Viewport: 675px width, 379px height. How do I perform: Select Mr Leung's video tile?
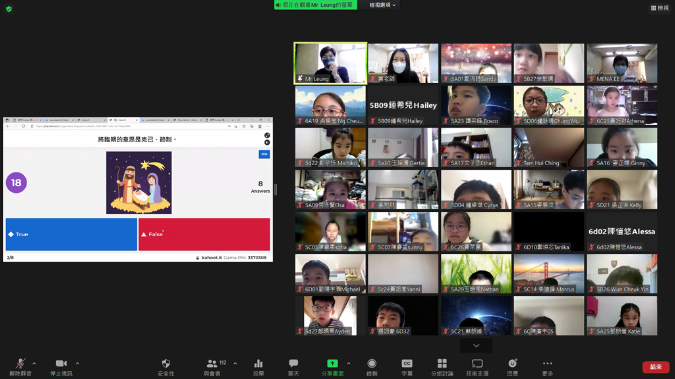[x=330, y=63]
